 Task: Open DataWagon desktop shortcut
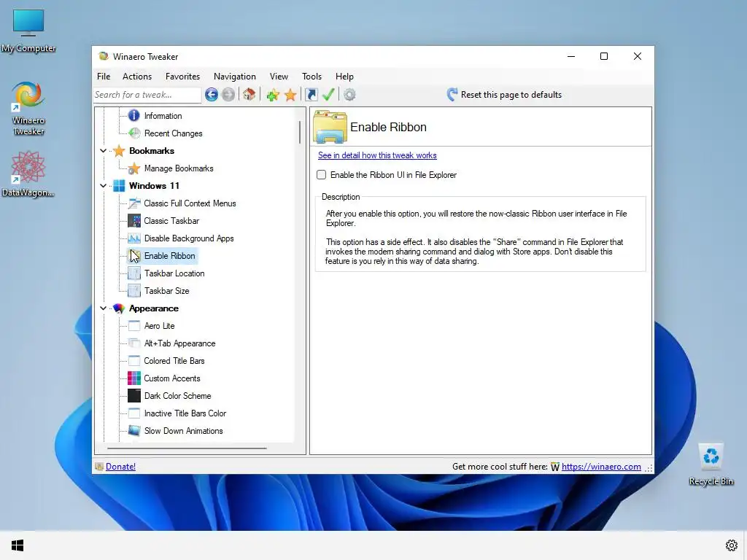(x=28, y=174)
